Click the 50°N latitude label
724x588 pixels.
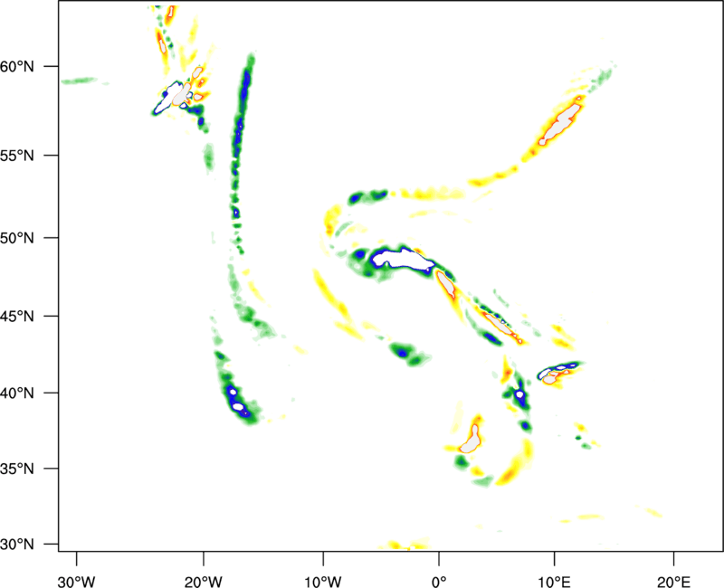point(17,238)
